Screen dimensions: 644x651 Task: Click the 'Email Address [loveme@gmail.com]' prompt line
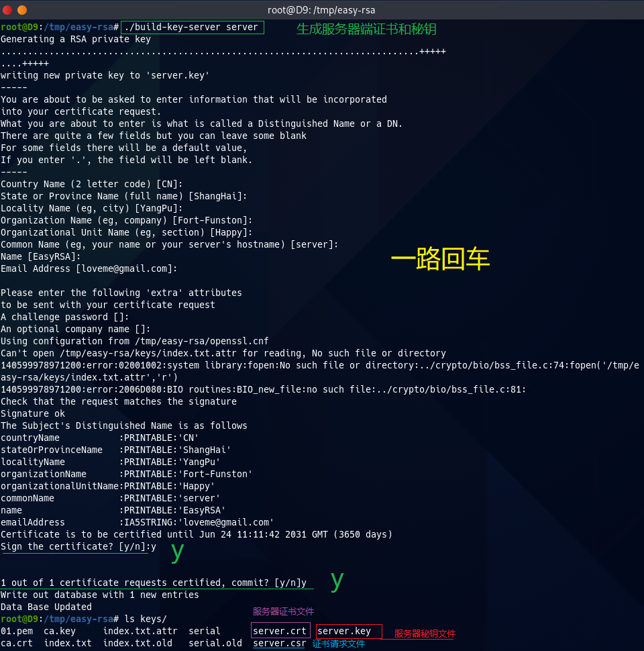[x=89, y=268]
